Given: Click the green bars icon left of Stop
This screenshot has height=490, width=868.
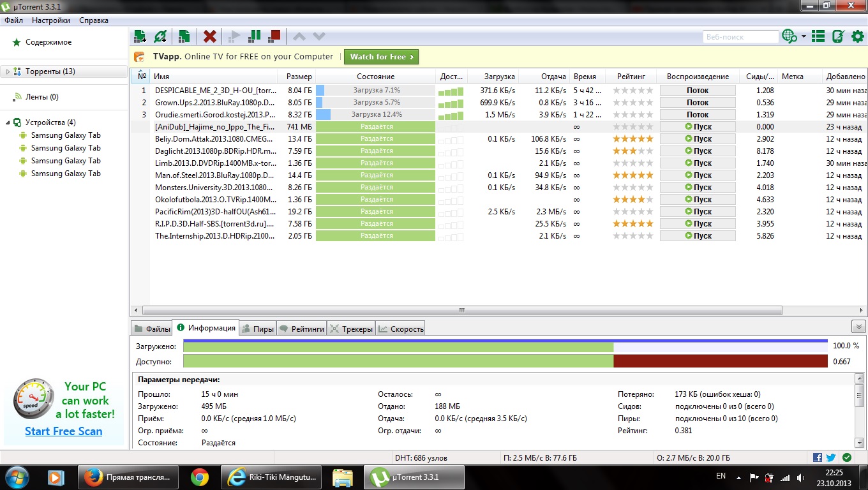Looking at the screenshot, I should tap(255, 36).
